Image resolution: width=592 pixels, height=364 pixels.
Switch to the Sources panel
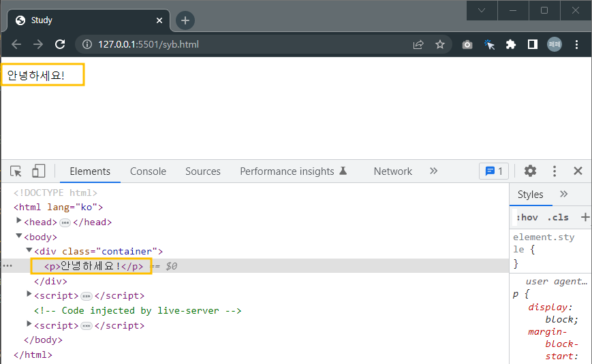(x=203, y=171)
